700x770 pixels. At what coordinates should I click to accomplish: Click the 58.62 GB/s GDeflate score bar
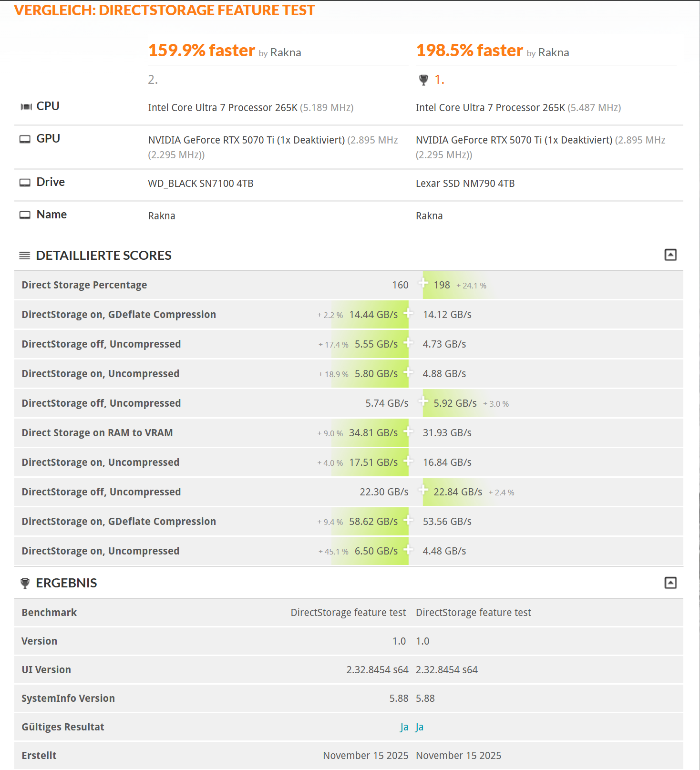point(373,522)
